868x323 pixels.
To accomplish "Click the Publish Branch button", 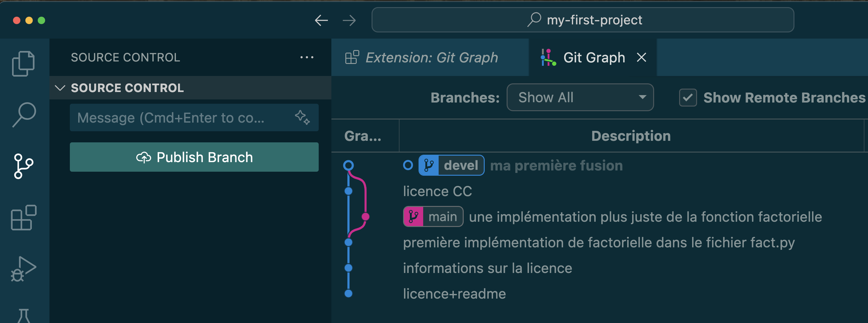I will (x=194, y=157).
